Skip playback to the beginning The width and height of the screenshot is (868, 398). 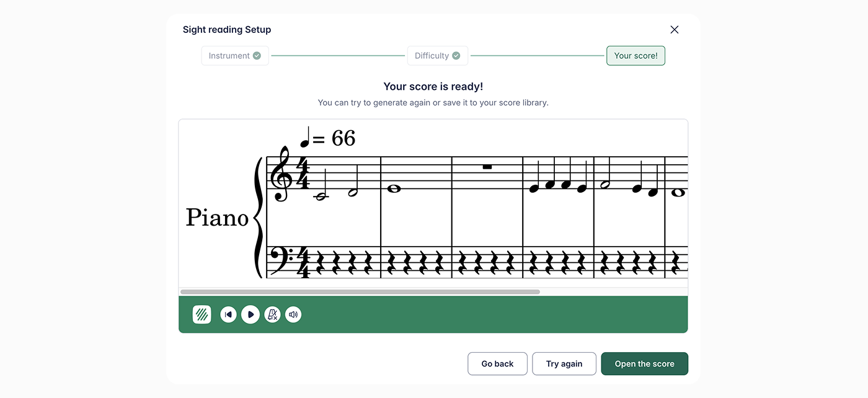pos(228,314)
